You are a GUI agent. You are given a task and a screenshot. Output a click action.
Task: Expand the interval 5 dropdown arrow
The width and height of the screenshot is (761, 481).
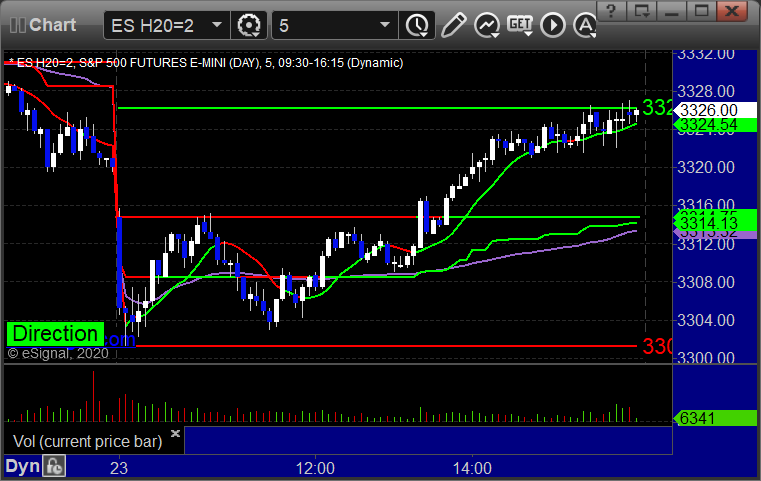coord(384,25)
